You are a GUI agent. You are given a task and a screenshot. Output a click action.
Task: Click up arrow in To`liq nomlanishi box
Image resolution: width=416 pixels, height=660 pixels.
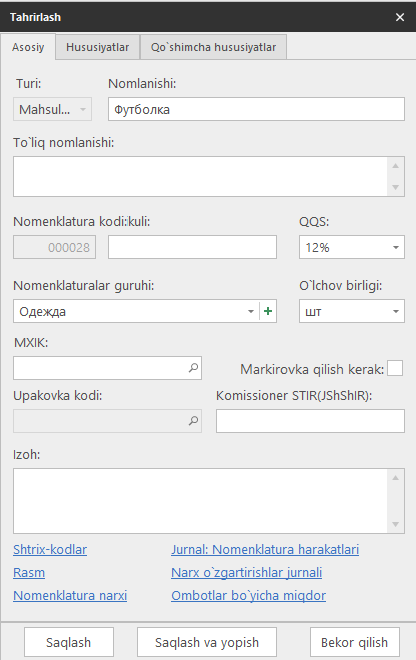[x=395, y=166]
